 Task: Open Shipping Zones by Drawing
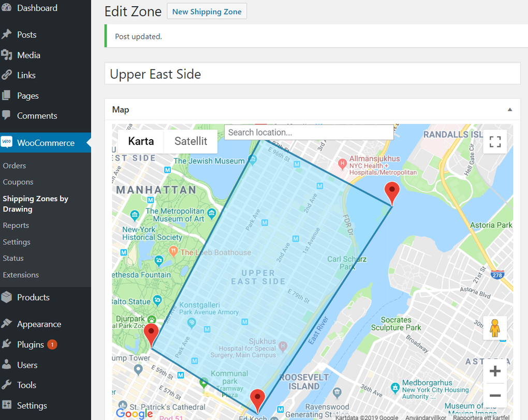(35, 203)
